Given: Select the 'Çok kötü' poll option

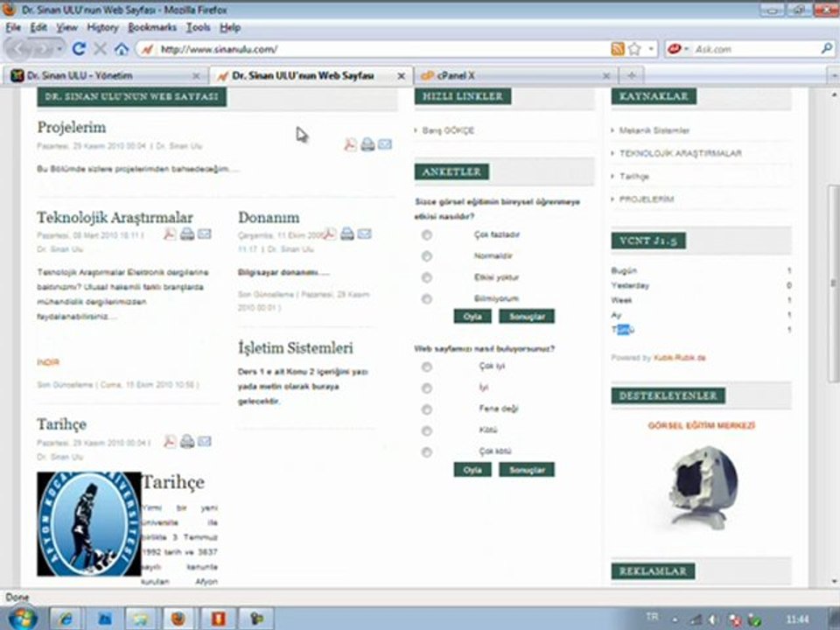Looking at the screenshot, I should 426,452.
